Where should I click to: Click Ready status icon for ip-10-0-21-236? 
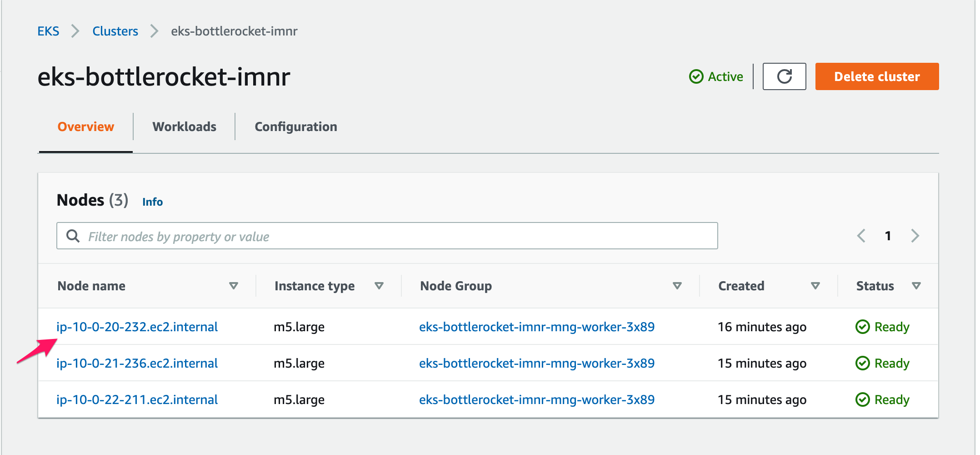pyautogui.click(x=862, y=363)
